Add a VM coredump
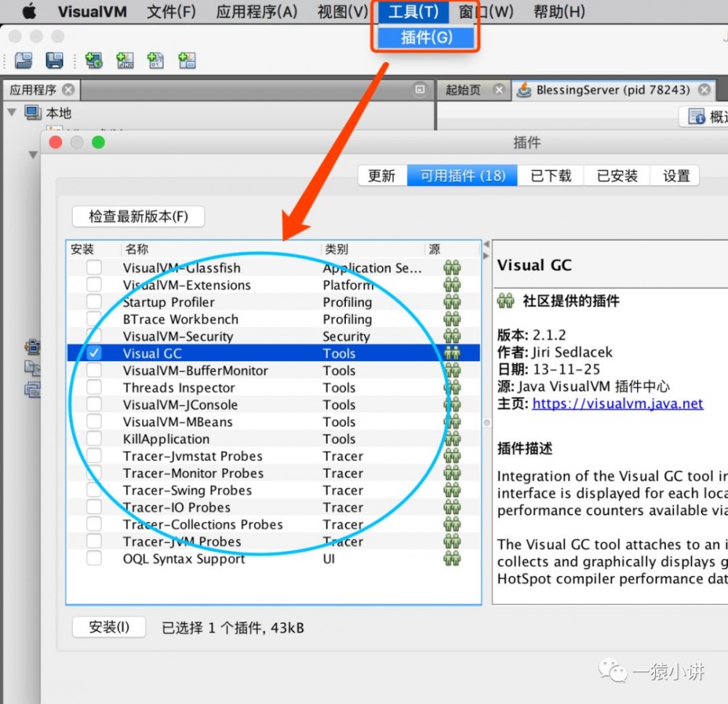The image size is (728, 704). tap(155, 60)
